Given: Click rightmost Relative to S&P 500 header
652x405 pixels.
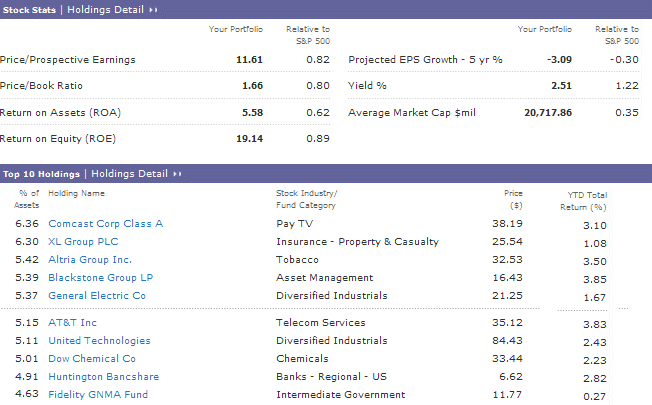Looking at the screenshot, I should 617,35.
